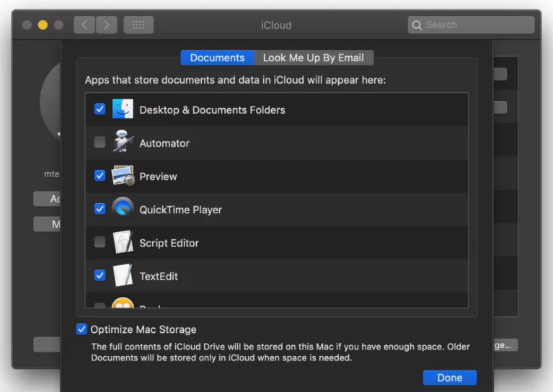Go back with the left arrow
Screen dimensions: 553x392
coord(84,25)
